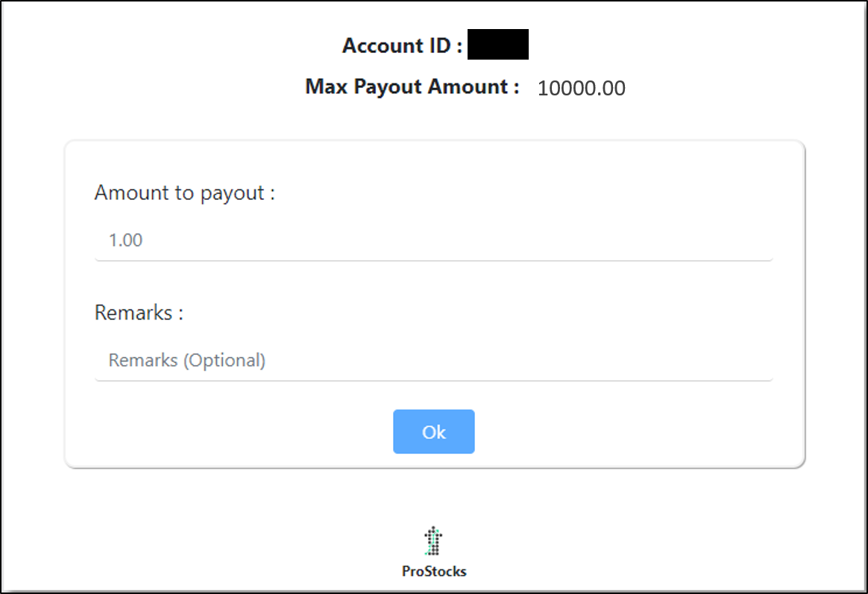Click the blank area beside Account ID
Screen dimensions: 868x594
coord(664,44)
